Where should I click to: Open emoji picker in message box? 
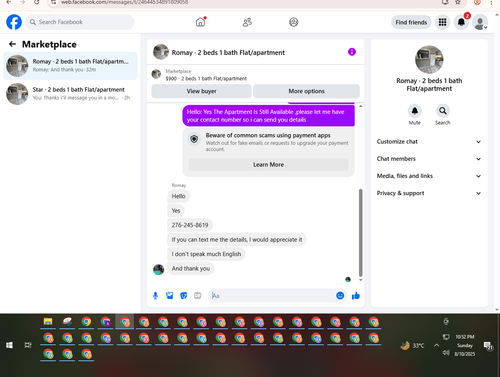(x=340, y=295)
